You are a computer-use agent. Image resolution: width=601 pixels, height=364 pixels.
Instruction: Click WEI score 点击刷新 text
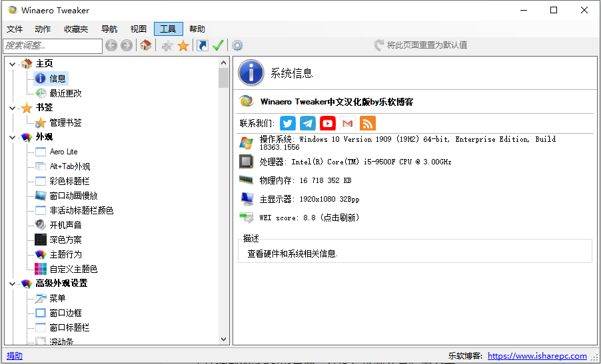[x=341, y=218]
